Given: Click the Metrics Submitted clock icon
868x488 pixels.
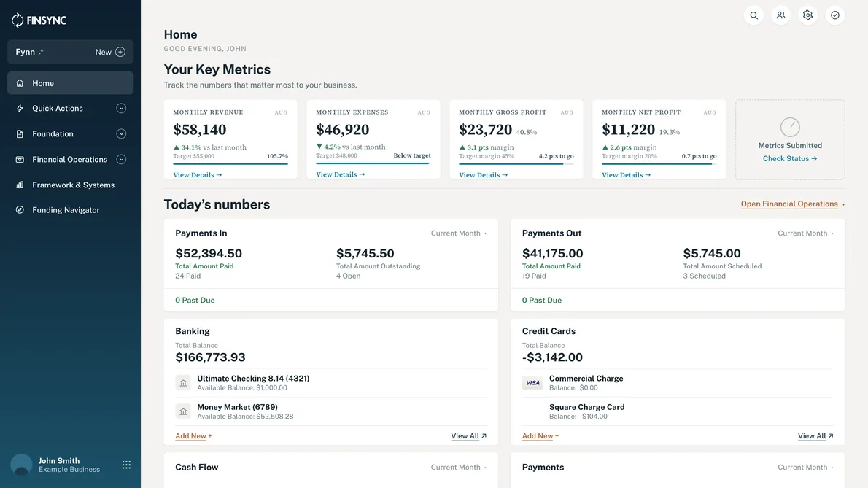Looking at the screenshot, I should pyautogui.click(x=790, y=127).
